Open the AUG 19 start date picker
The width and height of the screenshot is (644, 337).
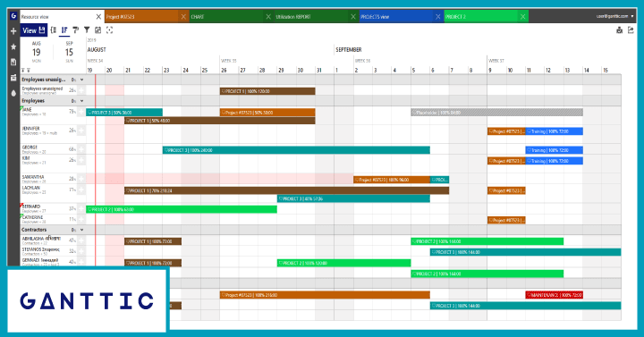click(37, 52)
